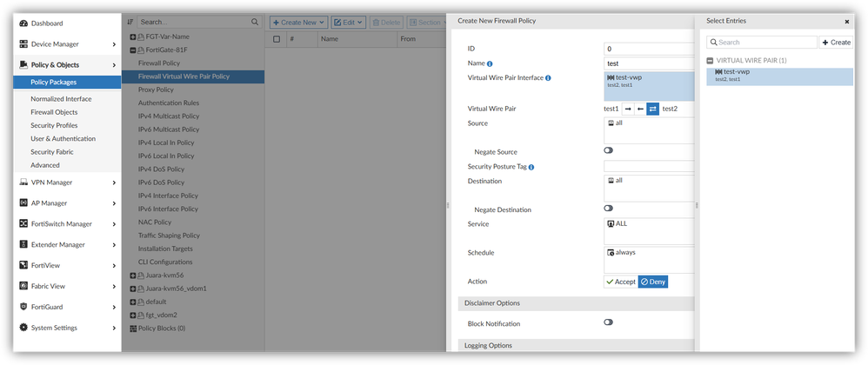Open the Create New dropdown

click(x=299, y=23)
